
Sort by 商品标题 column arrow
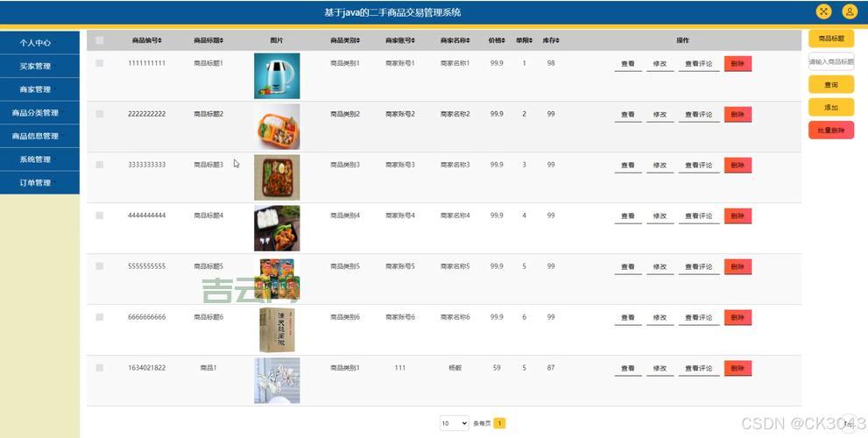pyautogui.click(x=222, y=40)
